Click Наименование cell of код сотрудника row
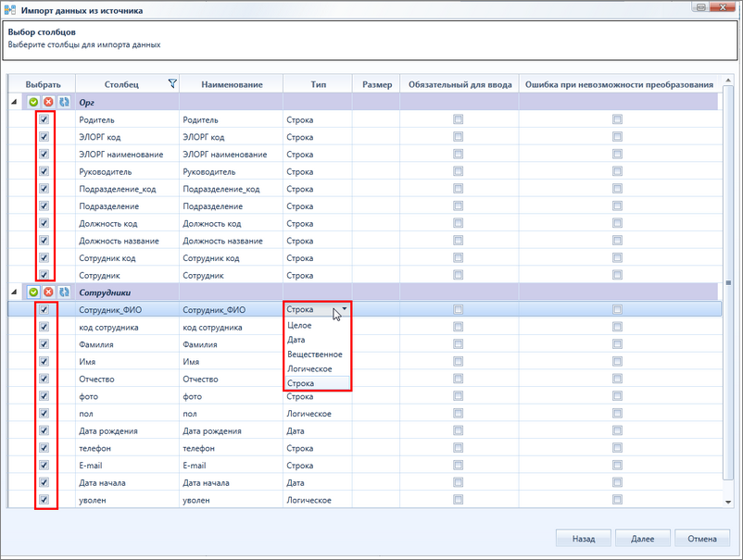This screenshot has width=743, height=560. tap(232, 327)
